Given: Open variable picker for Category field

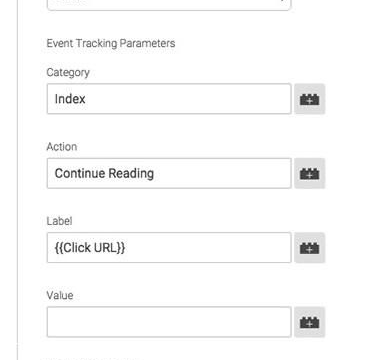Looking at the screenshot, I should point(309,99).
